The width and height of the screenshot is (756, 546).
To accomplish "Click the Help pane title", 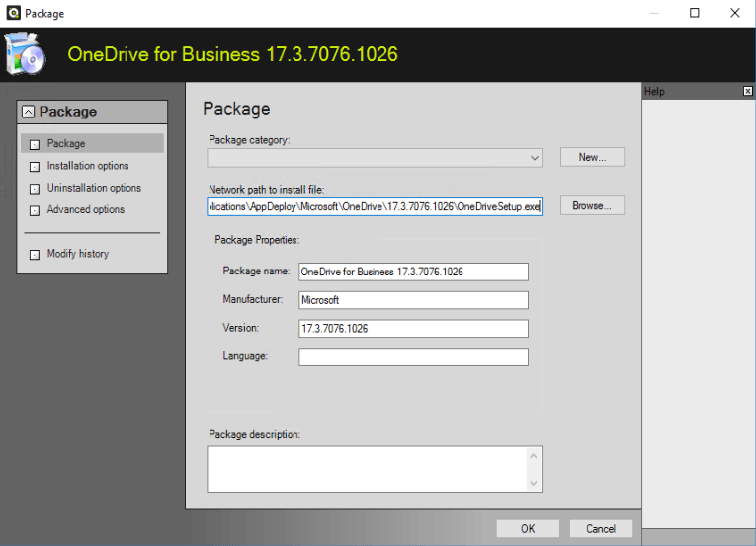I will 654,92.
